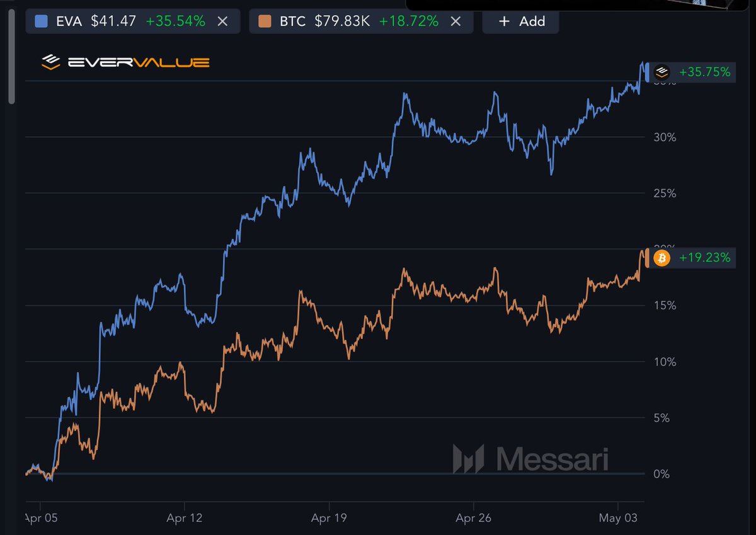This screenshot has width=756, height=535.
Task: Click the +35.75% end-of-line label
Action: (704, 72)
